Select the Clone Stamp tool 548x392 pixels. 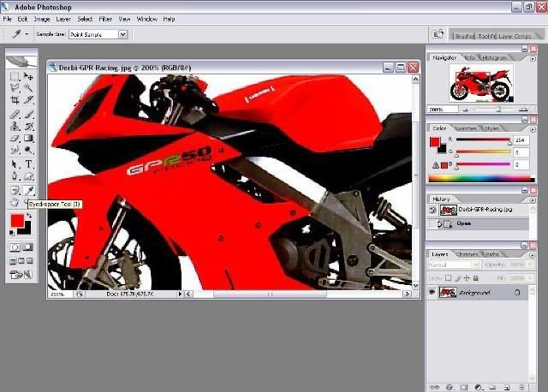(x=15, y=126)
